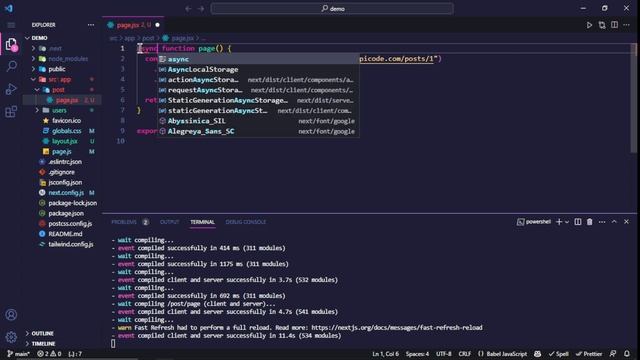The height and width of the screenshot is (360, 640).
Task: Select the page.jsx editor tab
Action: [x=133, y=25]
